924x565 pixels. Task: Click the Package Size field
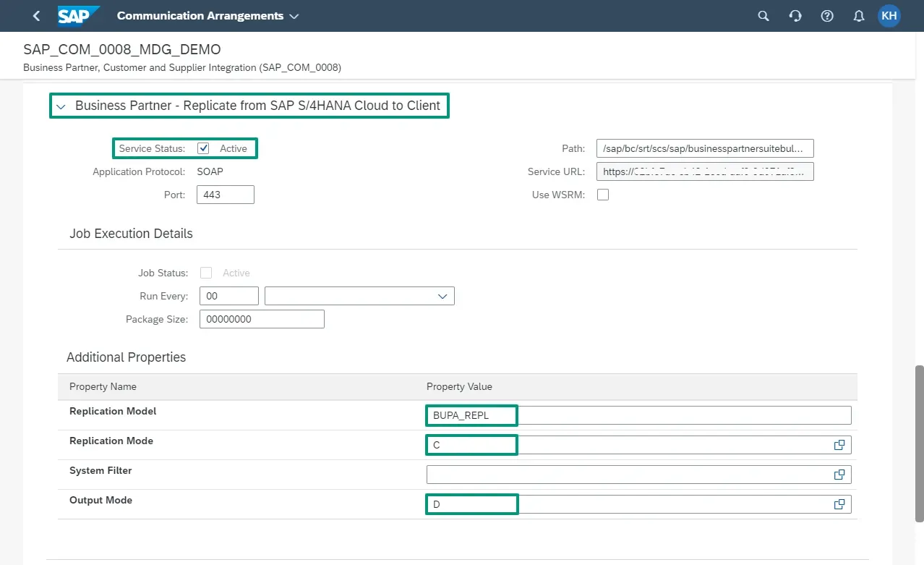tap(262, 319)
